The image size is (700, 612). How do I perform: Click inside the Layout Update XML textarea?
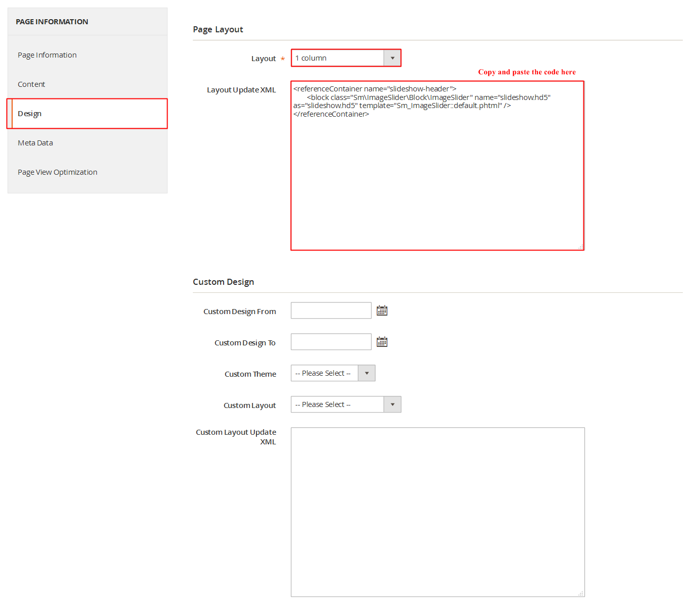click(437, 182)
